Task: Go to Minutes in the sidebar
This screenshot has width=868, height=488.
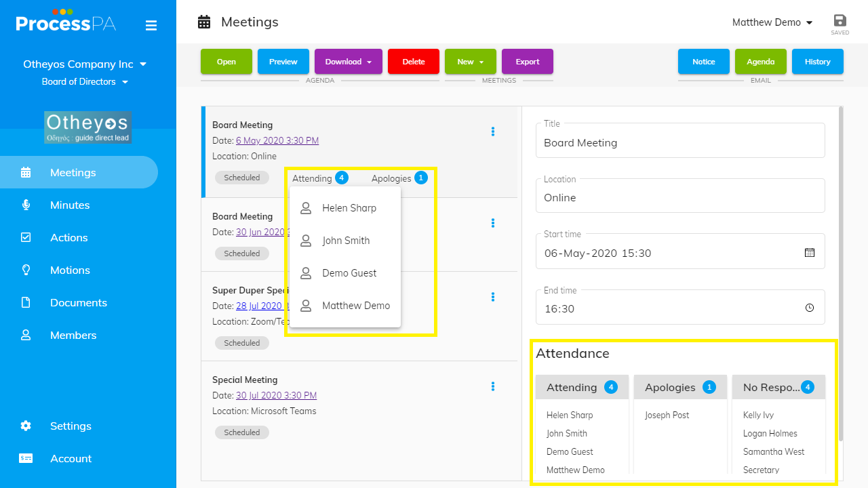Action: click(x=70, y=205)
